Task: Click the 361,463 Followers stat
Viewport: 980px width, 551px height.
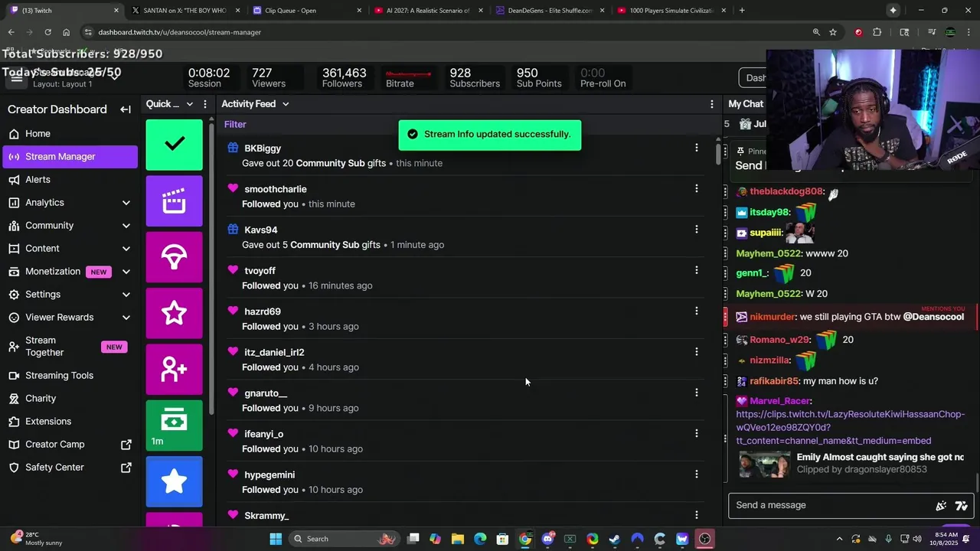Action: tap(344, 78)
